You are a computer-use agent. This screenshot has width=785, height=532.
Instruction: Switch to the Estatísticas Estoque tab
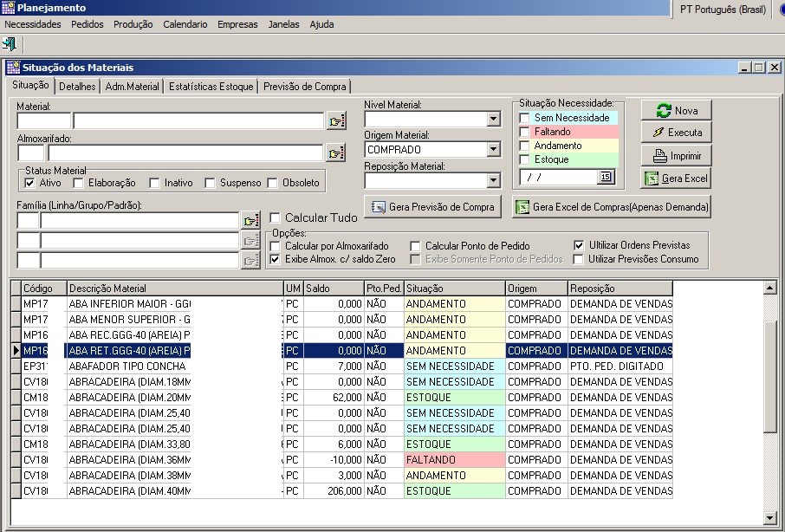[x=211, y=87]
